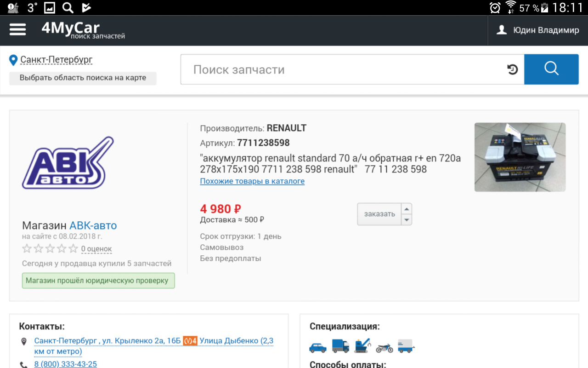588x368 pixels.
Task: Click the price 4 980 ₽
Action: pyautogui.click(x=220, y=209)
